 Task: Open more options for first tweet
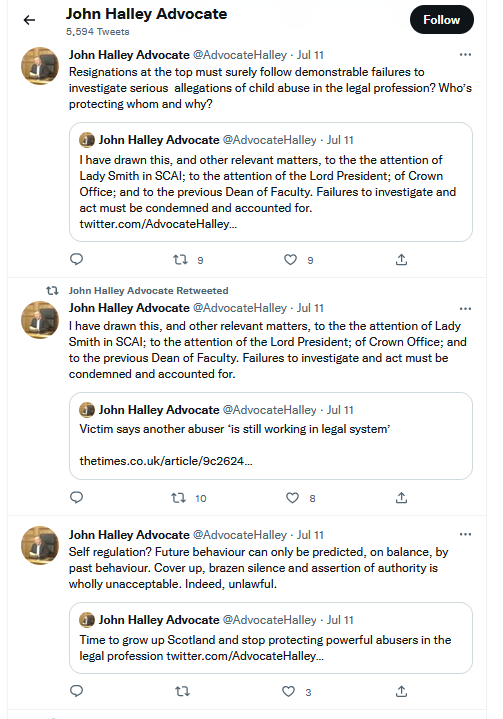[465, 55]
